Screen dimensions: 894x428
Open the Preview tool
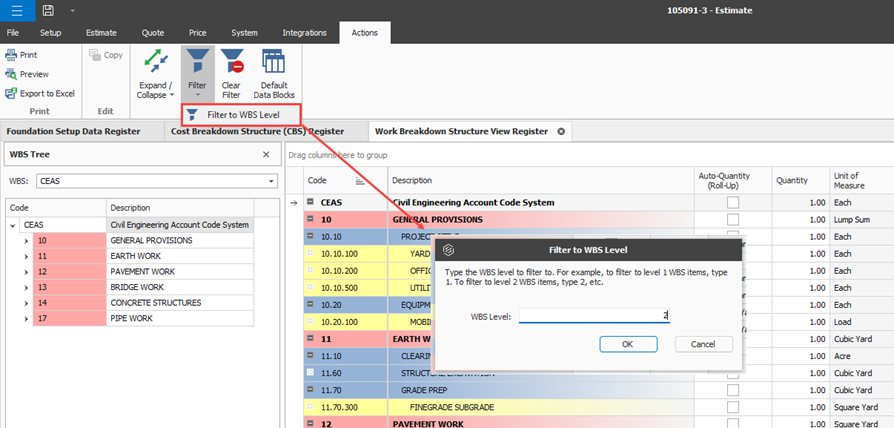[x=12, y=74]
